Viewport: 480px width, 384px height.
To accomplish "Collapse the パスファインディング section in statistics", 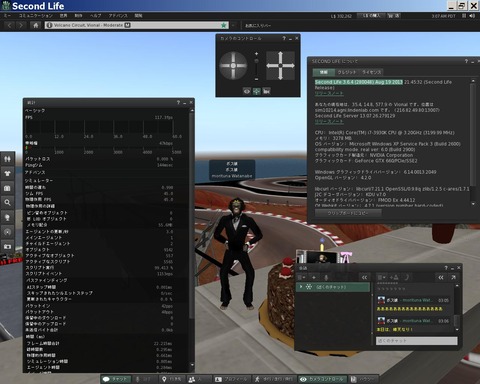I will 46,280.
